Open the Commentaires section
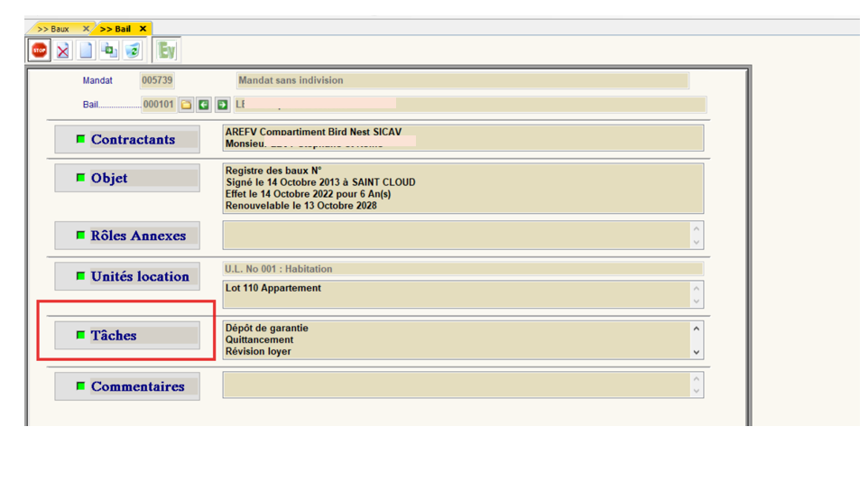The width and height of the screenshot is (868, 501). tap(127, 386)
